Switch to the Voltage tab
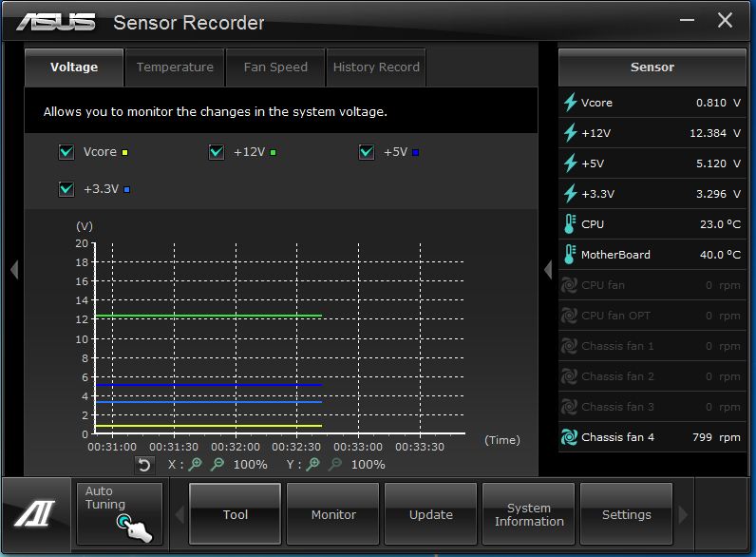Viewport: 756px width, 557px height. pyautogui.click(x=74, y=67)
